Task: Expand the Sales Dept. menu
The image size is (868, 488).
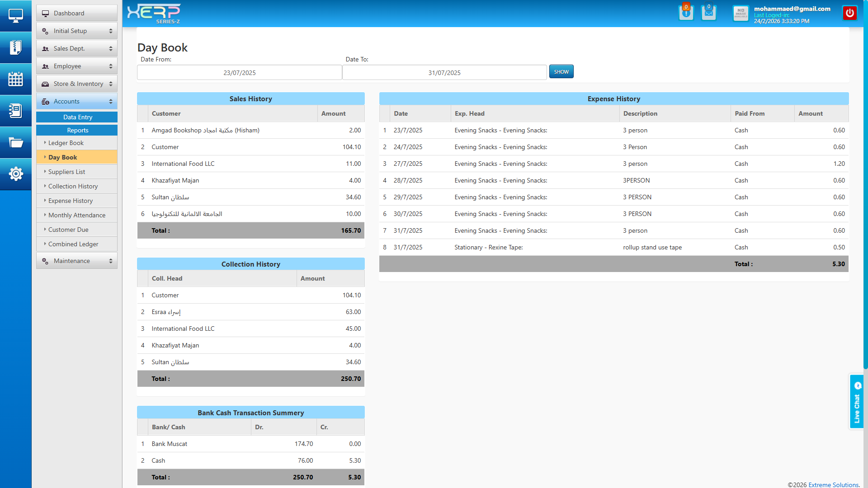Action: coord(77,48)
